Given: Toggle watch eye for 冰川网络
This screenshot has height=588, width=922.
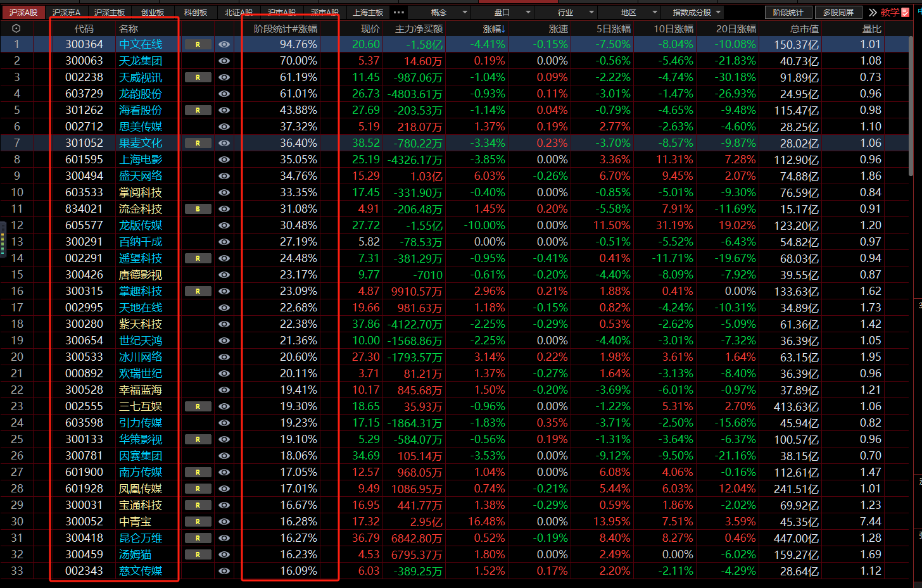Looking at the screenshot, I should (x=224, y=357).
